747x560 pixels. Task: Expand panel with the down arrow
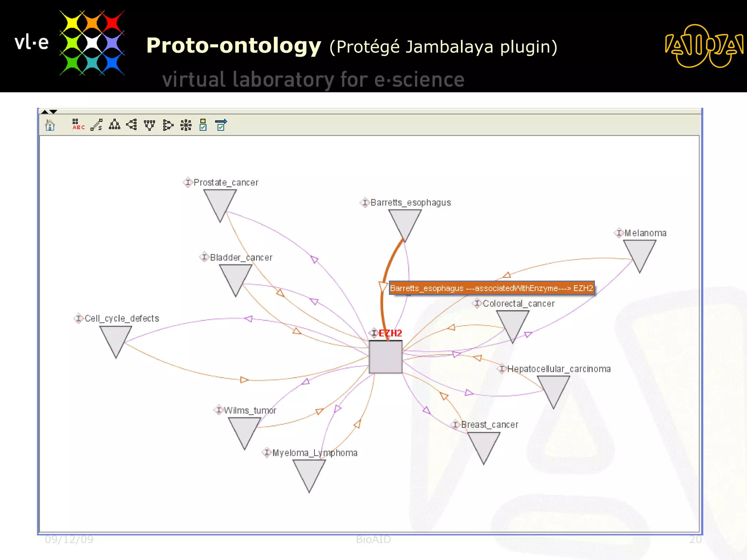click(x=53, y=112)
